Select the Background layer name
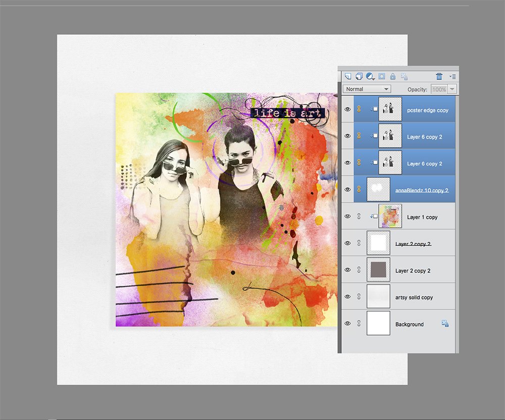The width and height of the screenshot is (505, 420). (x=410, y=325)
